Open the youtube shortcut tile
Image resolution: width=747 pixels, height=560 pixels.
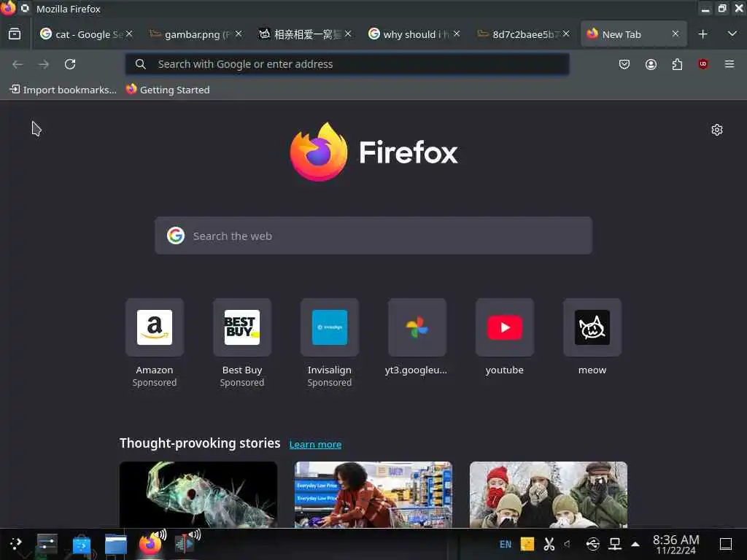coord(505,327)
